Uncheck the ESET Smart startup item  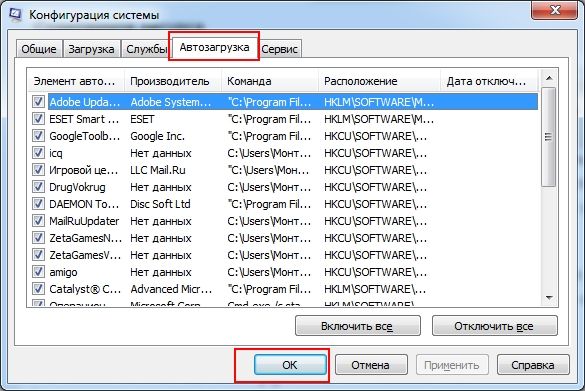tap(38, 119)
